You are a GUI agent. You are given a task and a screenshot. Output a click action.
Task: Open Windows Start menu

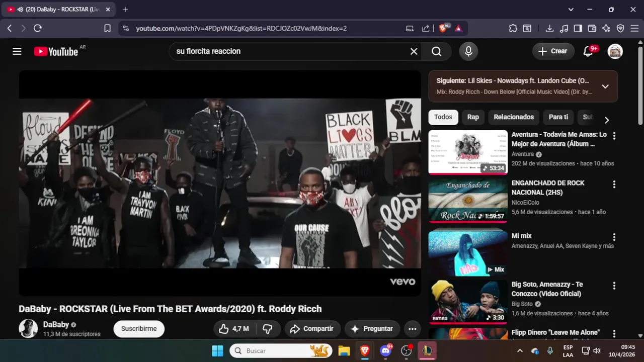217,351
